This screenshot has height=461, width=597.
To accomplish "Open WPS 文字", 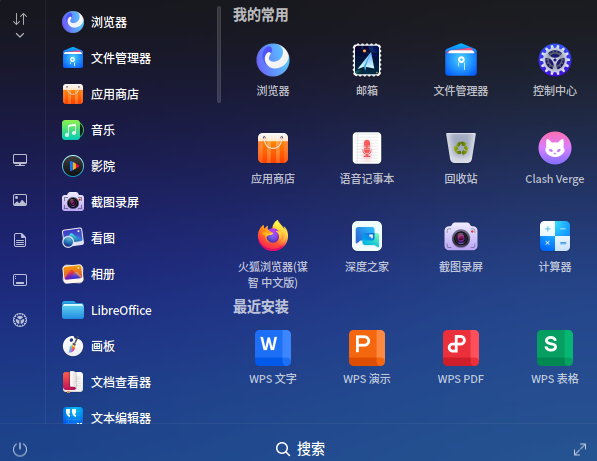I will click(273, 357).
